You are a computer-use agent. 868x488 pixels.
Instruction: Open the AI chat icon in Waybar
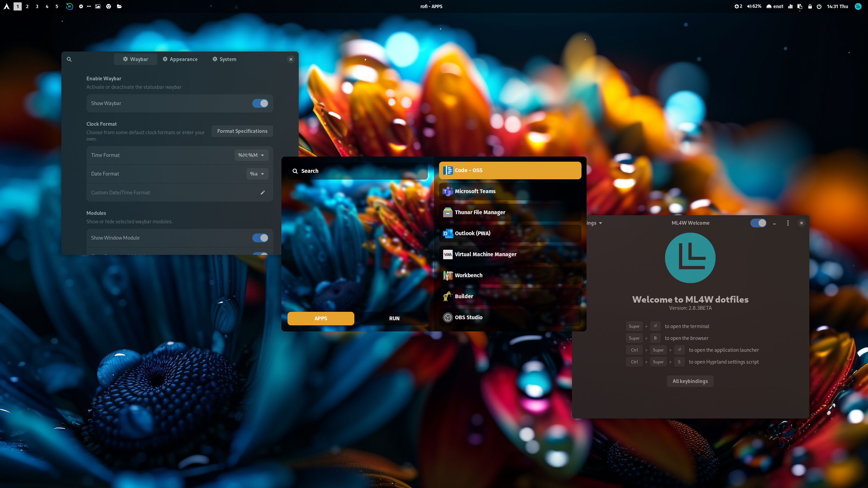69,6
